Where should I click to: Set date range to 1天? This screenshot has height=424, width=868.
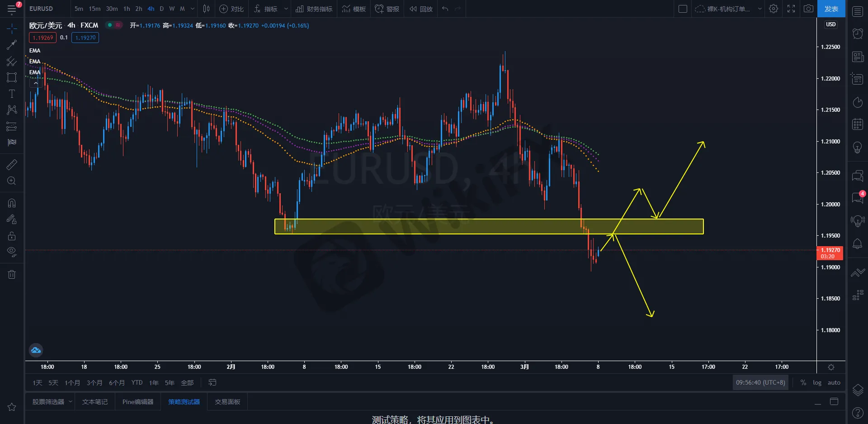pyautogui.click(x=37, y=383)
